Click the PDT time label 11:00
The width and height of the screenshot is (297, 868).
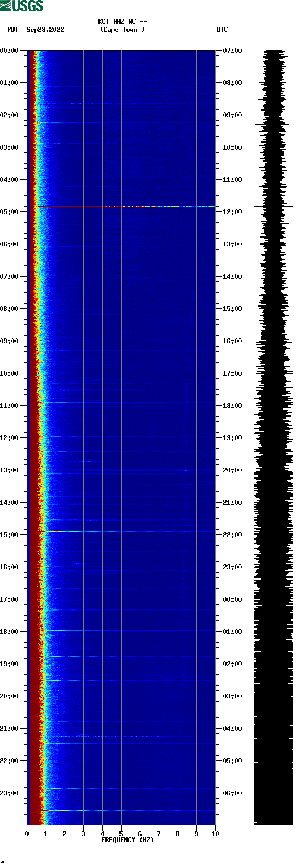(9, 406)
